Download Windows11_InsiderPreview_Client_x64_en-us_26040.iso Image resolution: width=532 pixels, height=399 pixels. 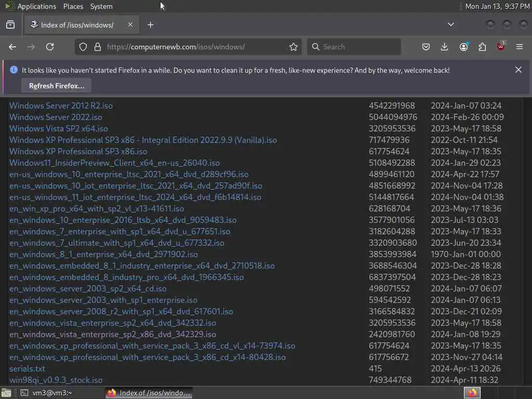click(x=114, y=163)
